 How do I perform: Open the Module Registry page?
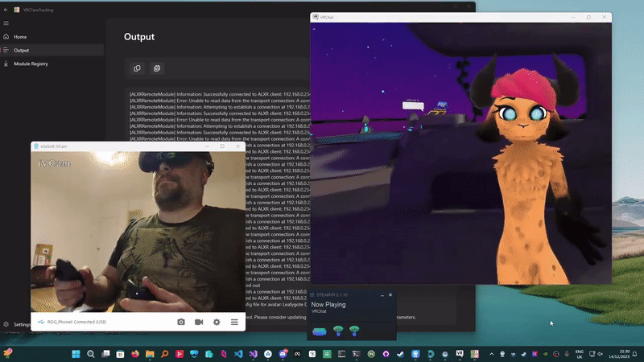[31, 63]
